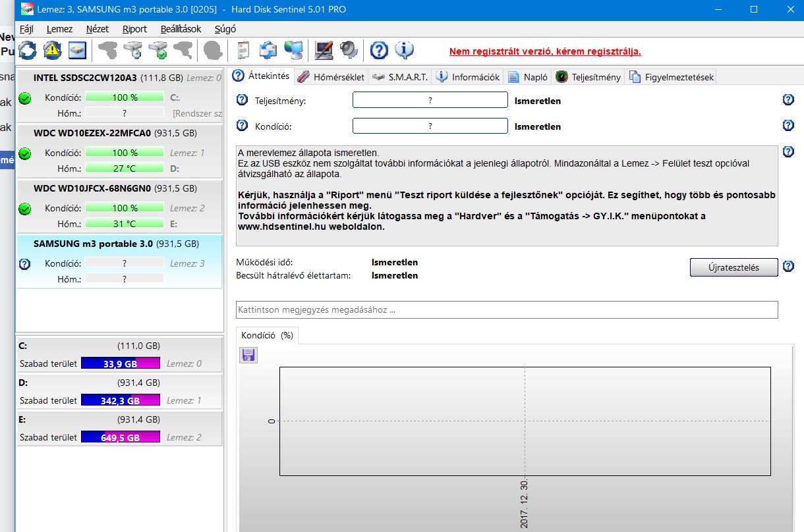Viewport: 804px width, 532px height.
Task: Click the Teljesítmény value box showing question mark
Action: coord(430,100)
